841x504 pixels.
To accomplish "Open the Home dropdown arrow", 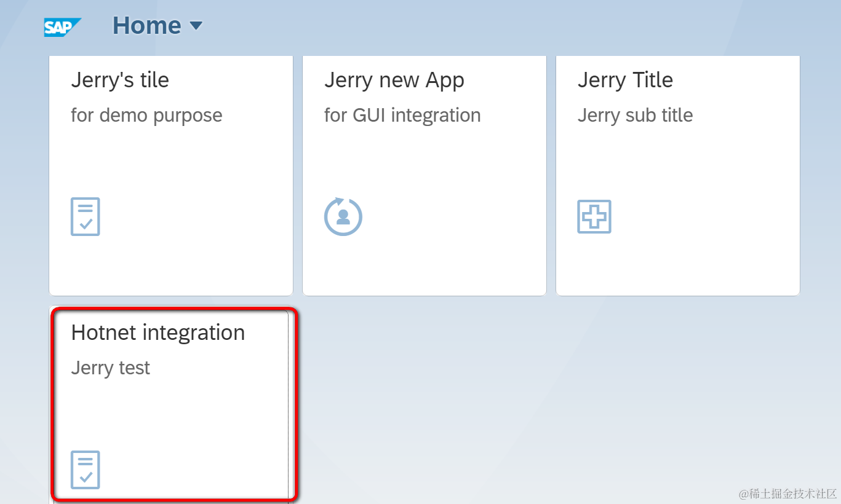I will point(196,26).
